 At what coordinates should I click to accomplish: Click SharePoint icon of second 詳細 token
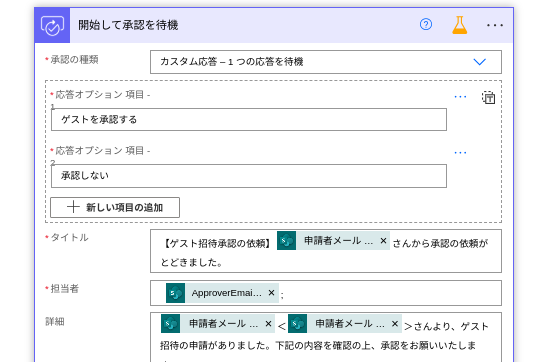coord(298,324)
